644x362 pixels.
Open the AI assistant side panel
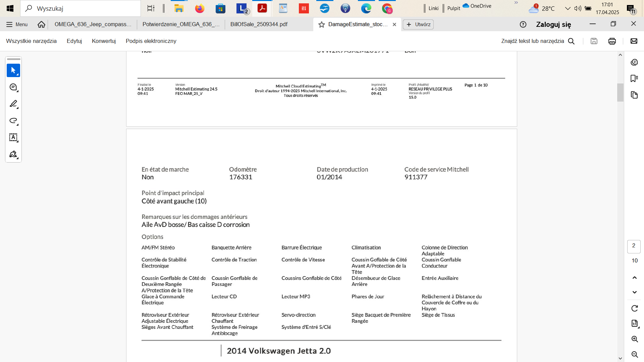[x=634, y=62]
